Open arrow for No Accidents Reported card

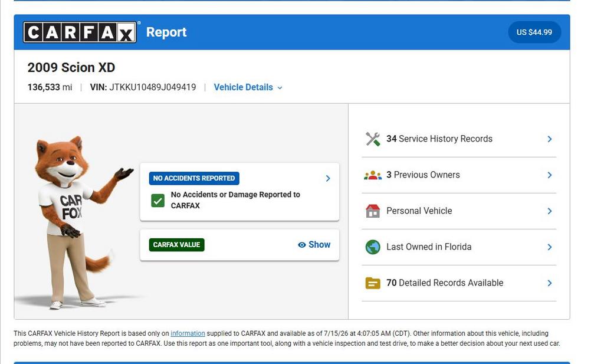pyautogui.click(x=328, y=178)
